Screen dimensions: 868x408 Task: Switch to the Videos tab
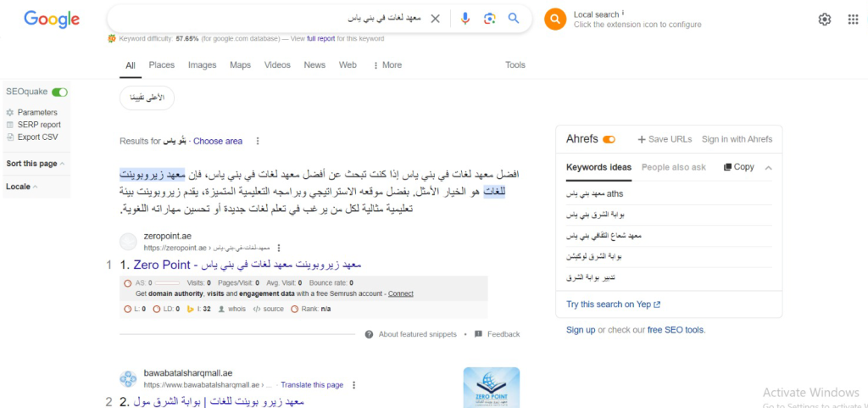(x=277, y=64)
